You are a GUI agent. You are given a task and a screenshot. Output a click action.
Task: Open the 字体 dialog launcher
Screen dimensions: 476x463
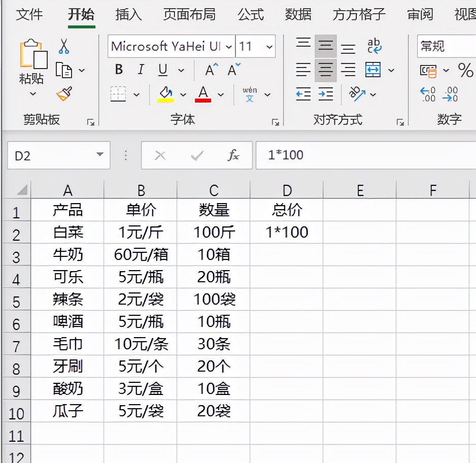(276, 122)
